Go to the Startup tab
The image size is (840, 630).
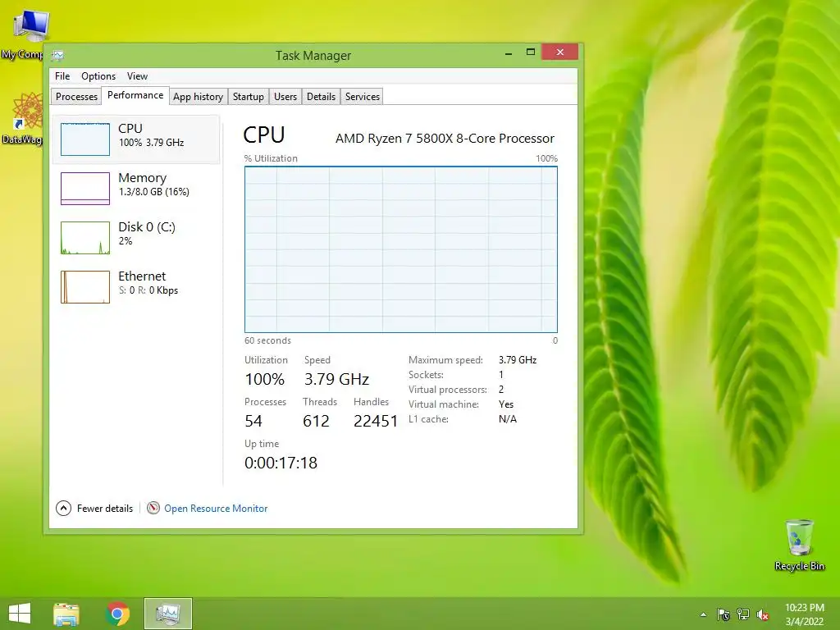point(248,97)
